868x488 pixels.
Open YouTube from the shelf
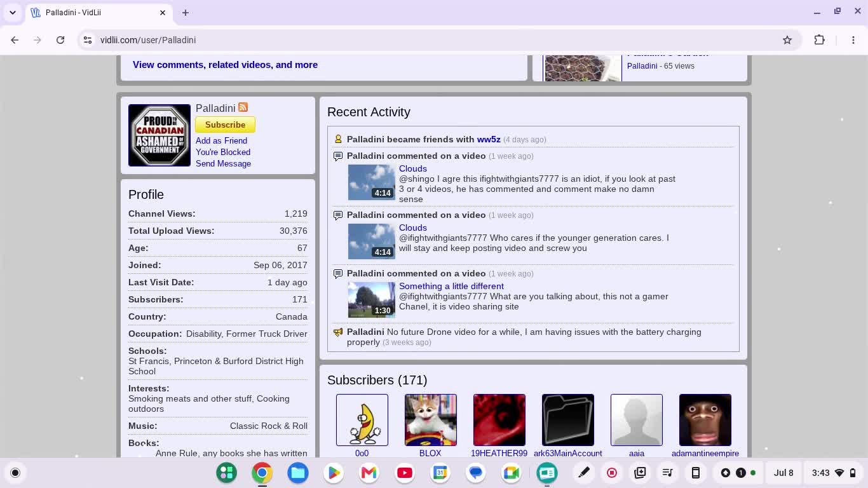404,473
